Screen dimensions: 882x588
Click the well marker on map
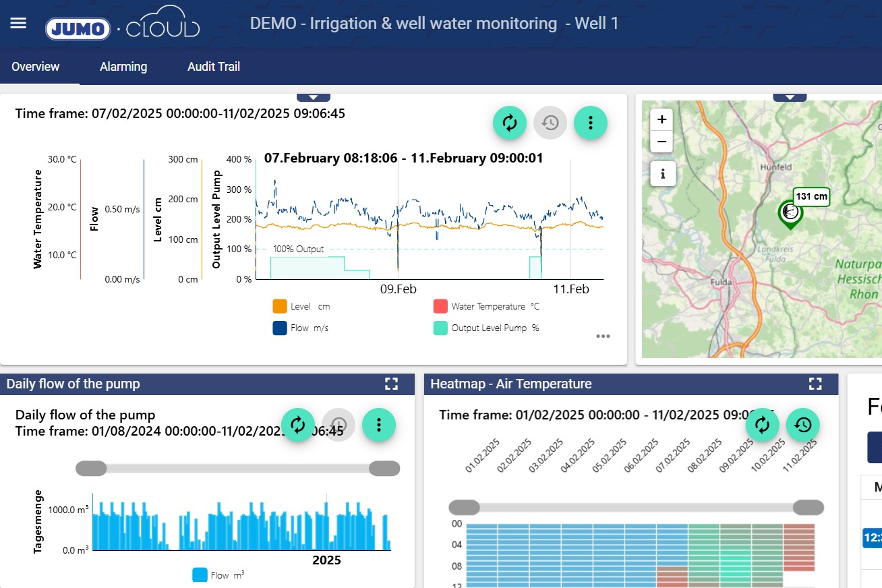point(789,214)
